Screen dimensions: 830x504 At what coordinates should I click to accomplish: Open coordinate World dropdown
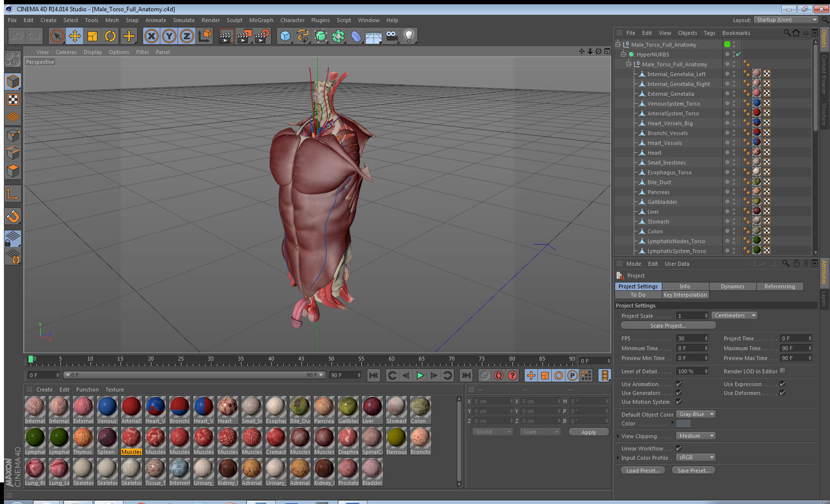493,432
